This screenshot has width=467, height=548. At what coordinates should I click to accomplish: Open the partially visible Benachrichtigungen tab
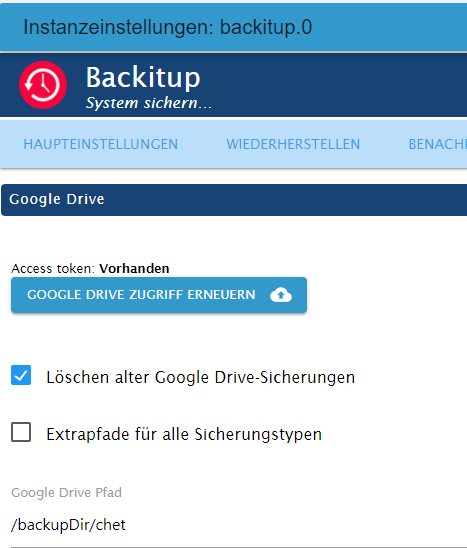point(438,144)
